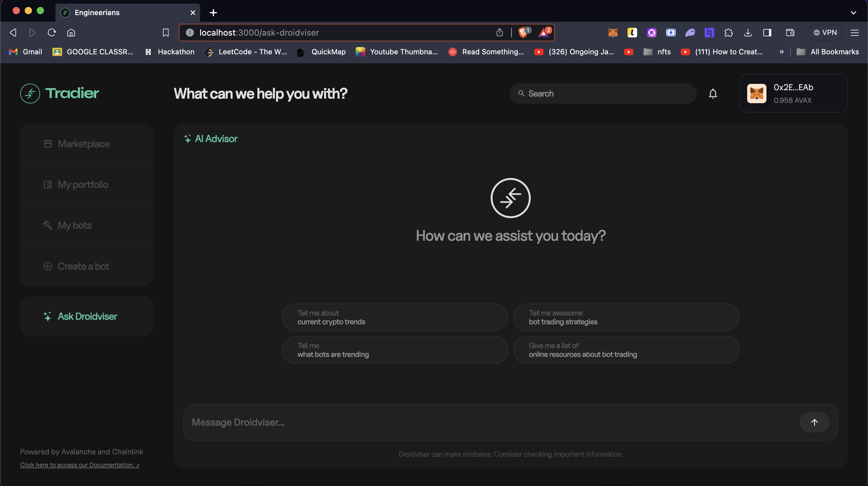
Task: Send message with the arrow-up button
Action: click(814, 422)
